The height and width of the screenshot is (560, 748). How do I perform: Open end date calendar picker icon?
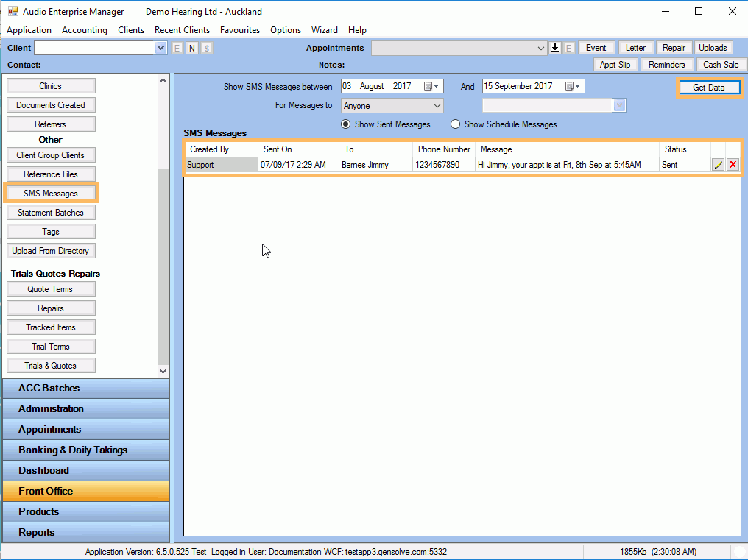(x=570, y=86)
